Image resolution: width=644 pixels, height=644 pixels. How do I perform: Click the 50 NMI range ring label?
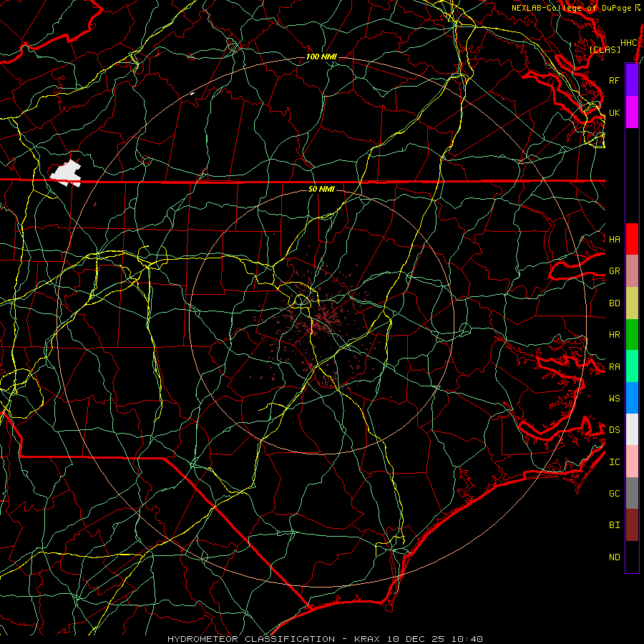coord(321,189)
